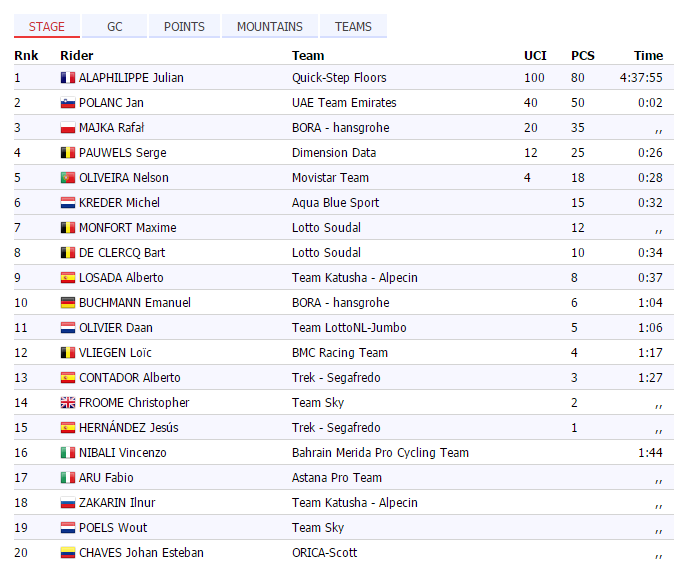Viewport: 690px width, 563px height.
Task: Click the Russian flag next to Zakarin
Action: [x=68, y=503]
